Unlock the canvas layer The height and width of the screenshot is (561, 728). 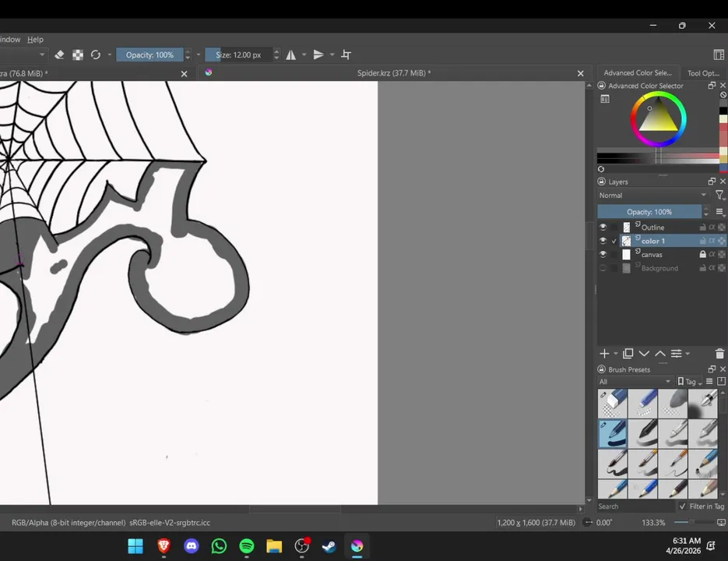click(703, 254)
